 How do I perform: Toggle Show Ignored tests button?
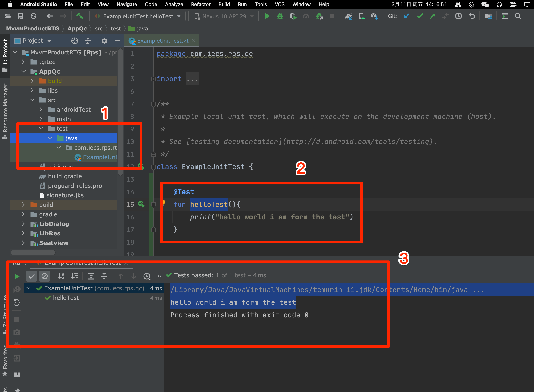[44, 276]
